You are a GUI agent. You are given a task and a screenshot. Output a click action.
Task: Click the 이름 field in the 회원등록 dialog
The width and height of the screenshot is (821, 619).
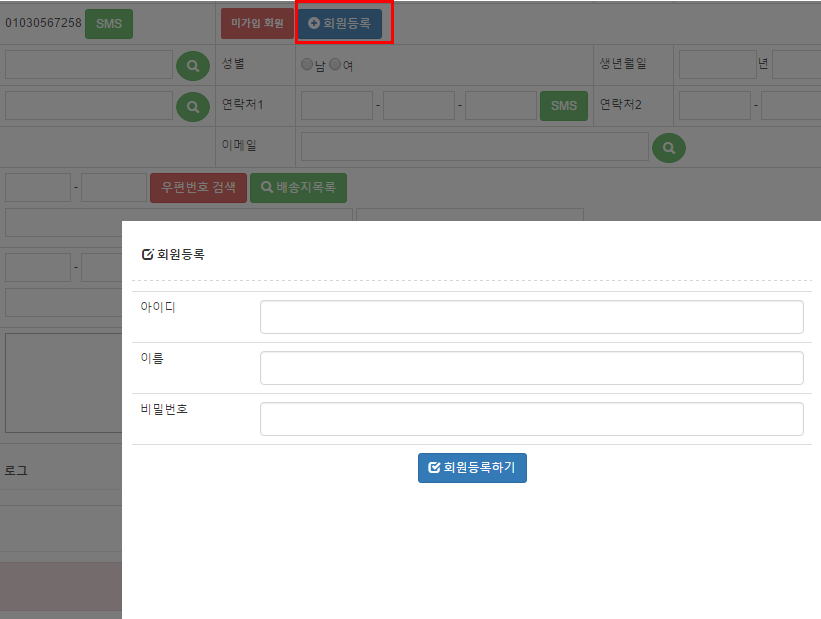click(x=531, y=368)
